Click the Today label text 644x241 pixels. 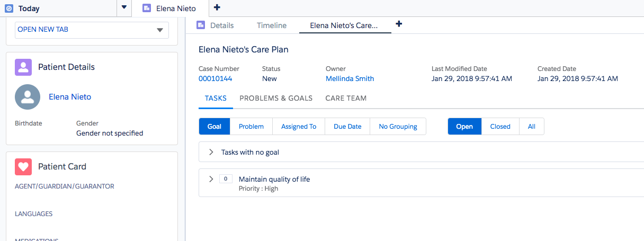[29, 8]
